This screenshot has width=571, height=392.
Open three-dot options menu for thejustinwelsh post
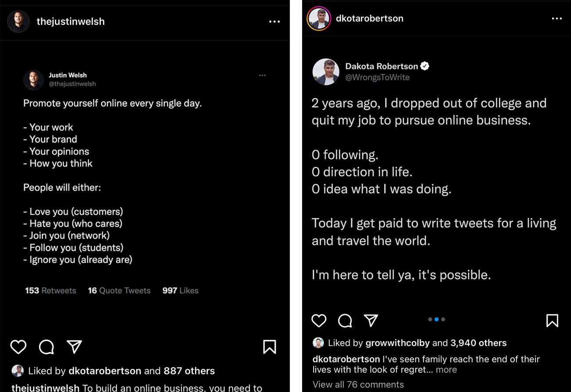click(275, 22)
